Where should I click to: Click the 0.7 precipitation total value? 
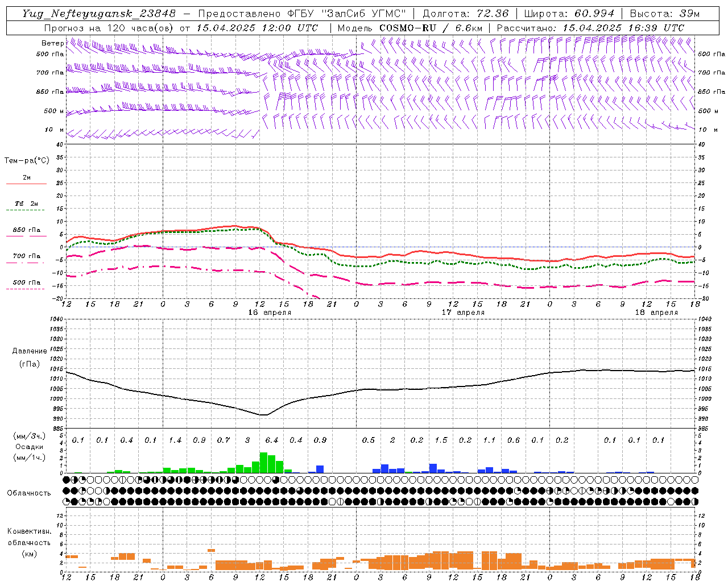pyautogui.click(x=224, y=440)
